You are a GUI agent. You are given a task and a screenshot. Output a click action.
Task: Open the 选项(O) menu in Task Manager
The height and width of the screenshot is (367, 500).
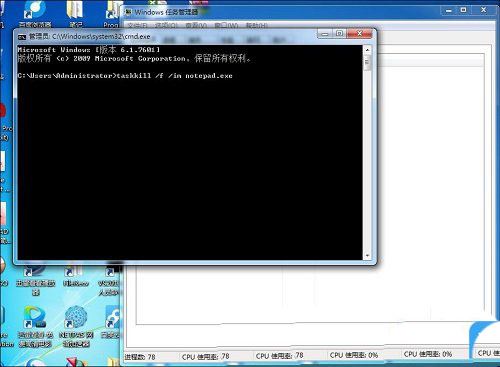point(167,25)
